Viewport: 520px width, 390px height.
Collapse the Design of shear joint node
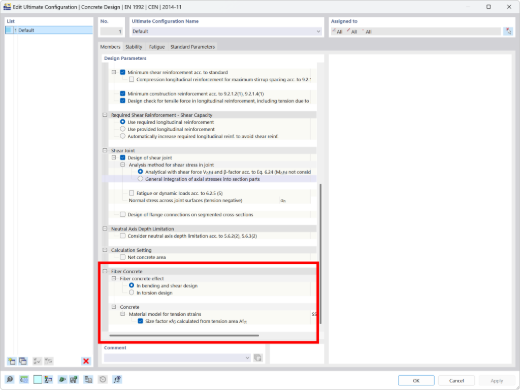[114, 158]
